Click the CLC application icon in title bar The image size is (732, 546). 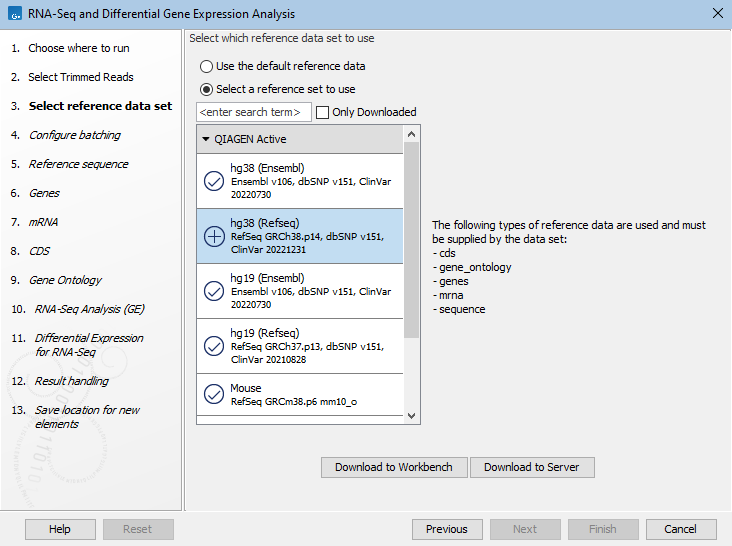click(x=13, y=13)
